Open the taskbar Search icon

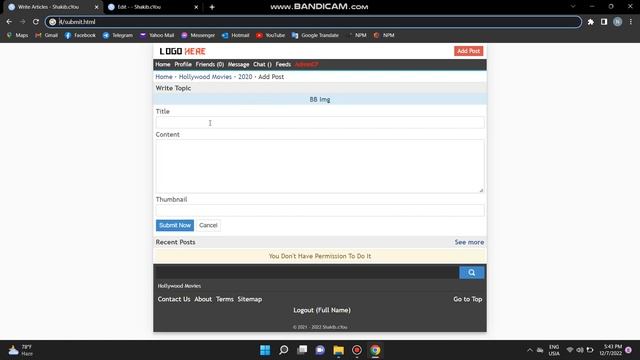point(283,350)
